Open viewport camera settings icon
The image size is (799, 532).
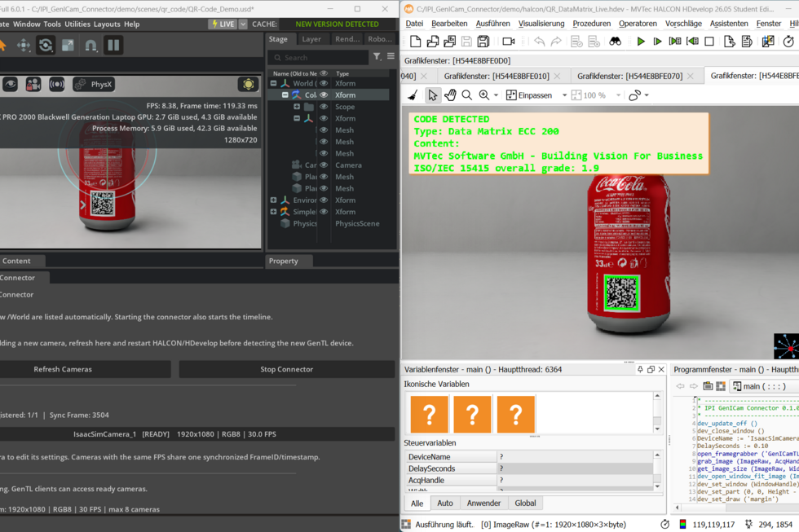point(33,84)
